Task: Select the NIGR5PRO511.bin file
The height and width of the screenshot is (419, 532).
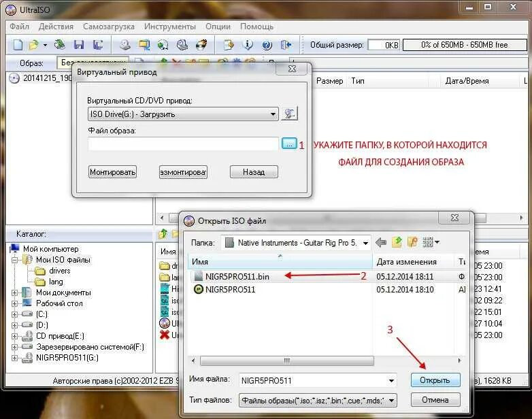Action: point(237,277)
